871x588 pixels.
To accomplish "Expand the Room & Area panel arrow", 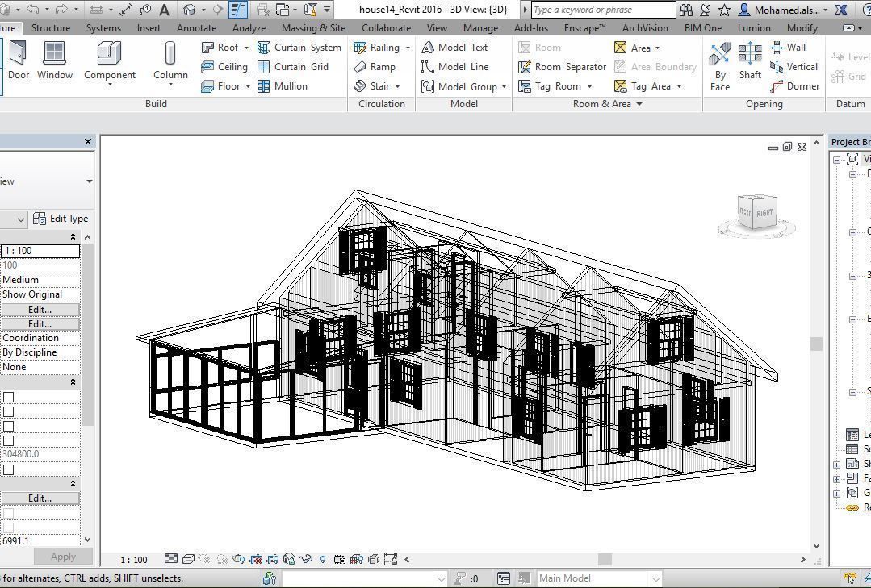I will pyautogui.click(x=639, y=104).
